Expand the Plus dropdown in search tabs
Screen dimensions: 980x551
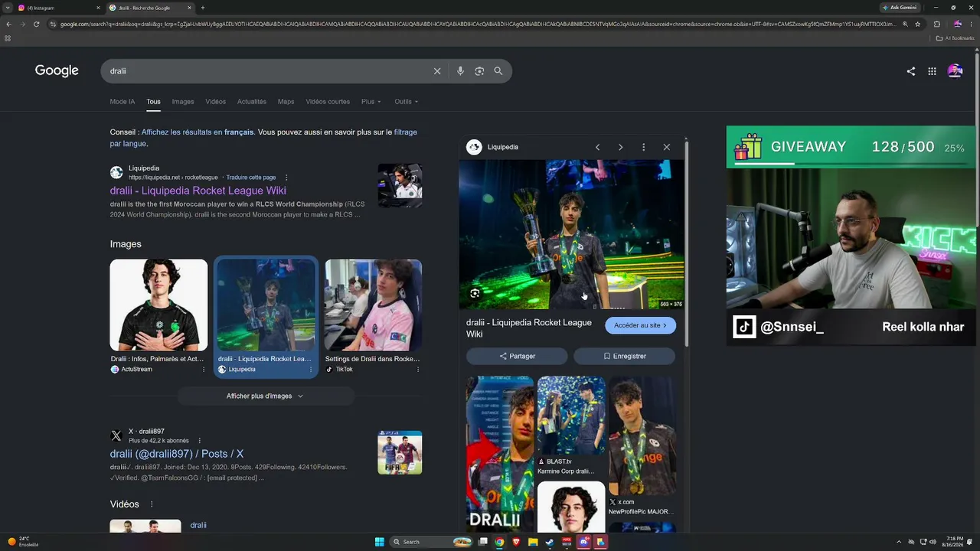pyautogui.click(x=371, y=102)
